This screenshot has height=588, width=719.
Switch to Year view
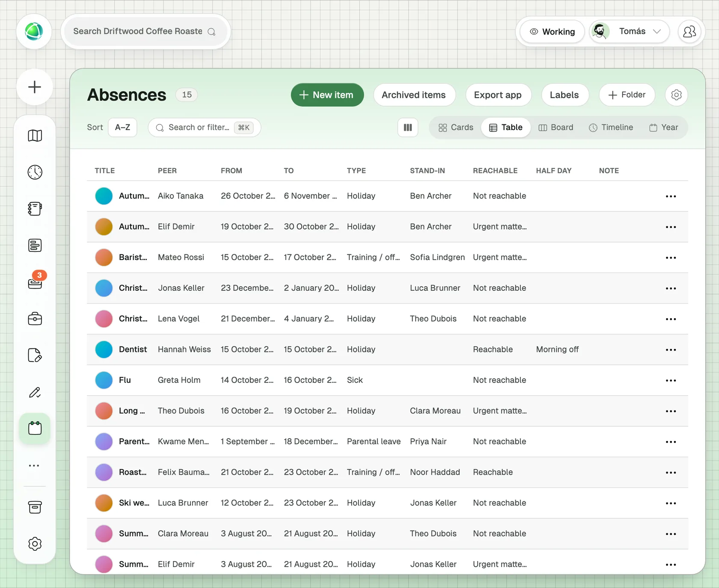(x=664, y=127)
